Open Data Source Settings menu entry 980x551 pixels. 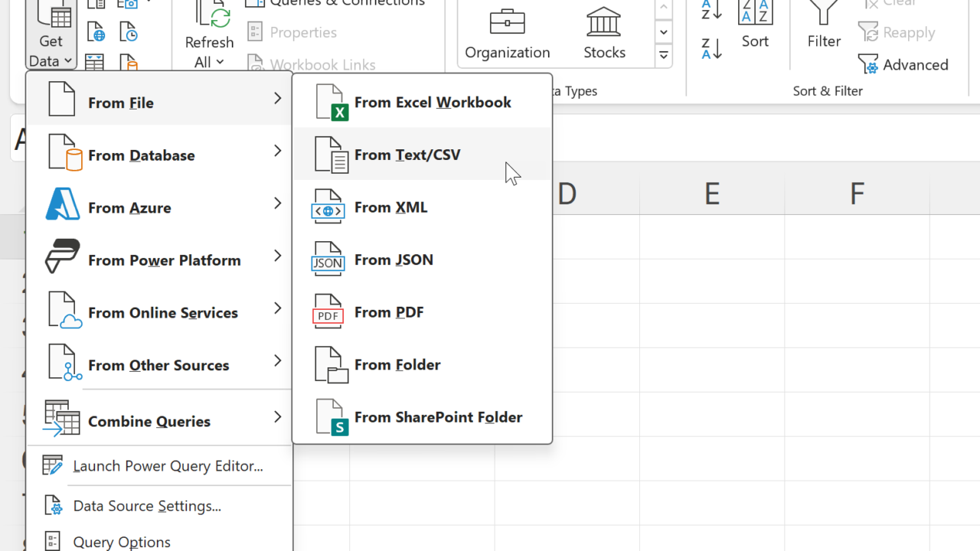tap(147, 506)
